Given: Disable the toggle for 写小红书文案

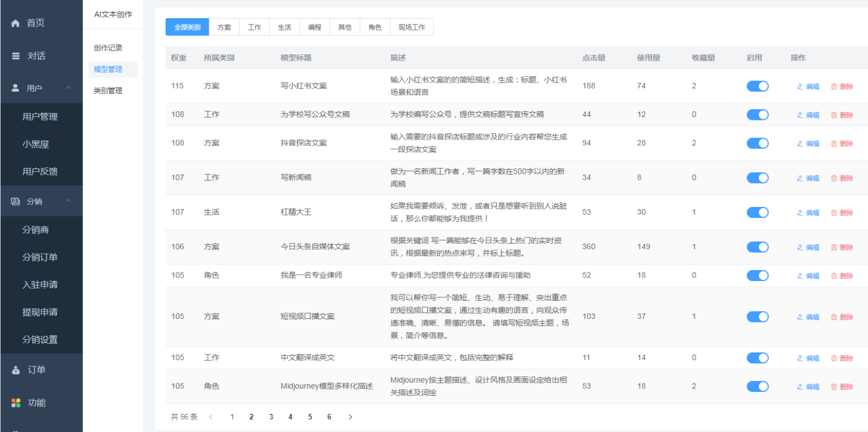Looking at the screenshot, I should [x=757, y=86].
